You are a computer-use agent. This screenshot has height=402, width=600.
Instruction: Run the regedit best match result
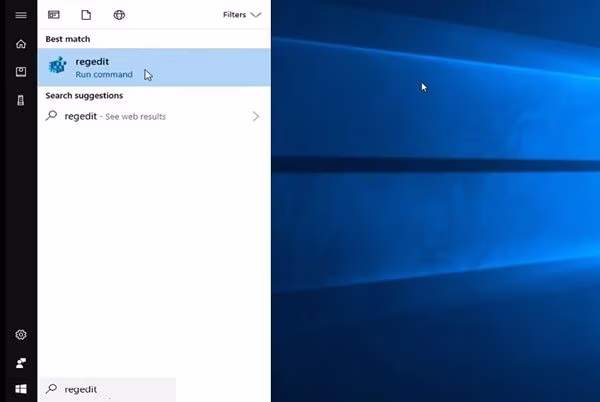(154, 67)
